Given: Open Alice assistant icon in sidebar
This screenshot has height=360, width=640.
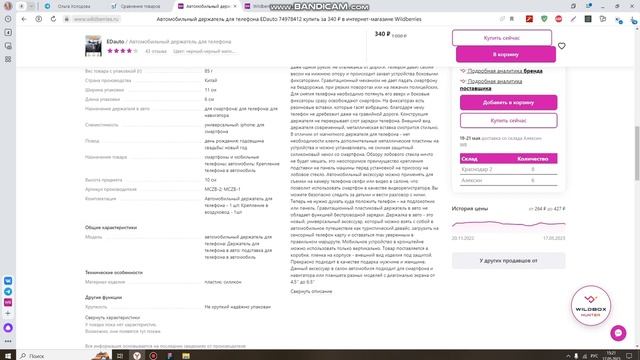Looking at the screenshot, I should click(x=8, y=328).
